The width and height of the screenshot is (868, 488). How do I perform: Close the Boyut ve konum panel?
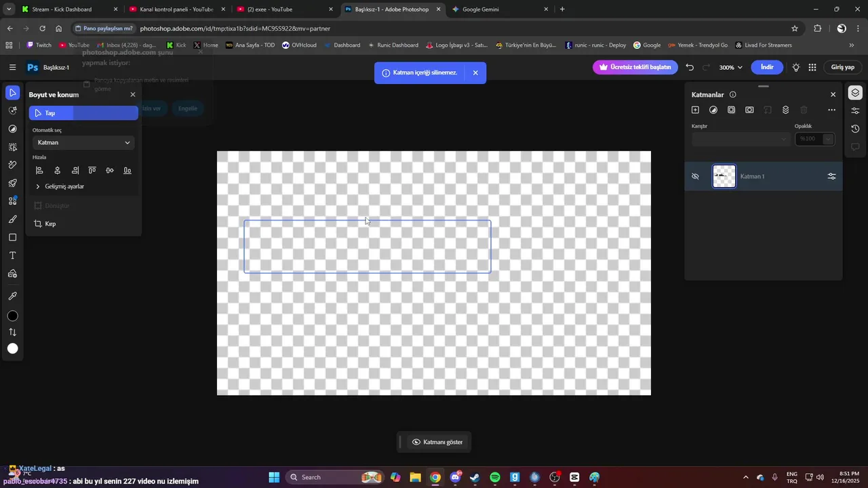tap(133, 95)
